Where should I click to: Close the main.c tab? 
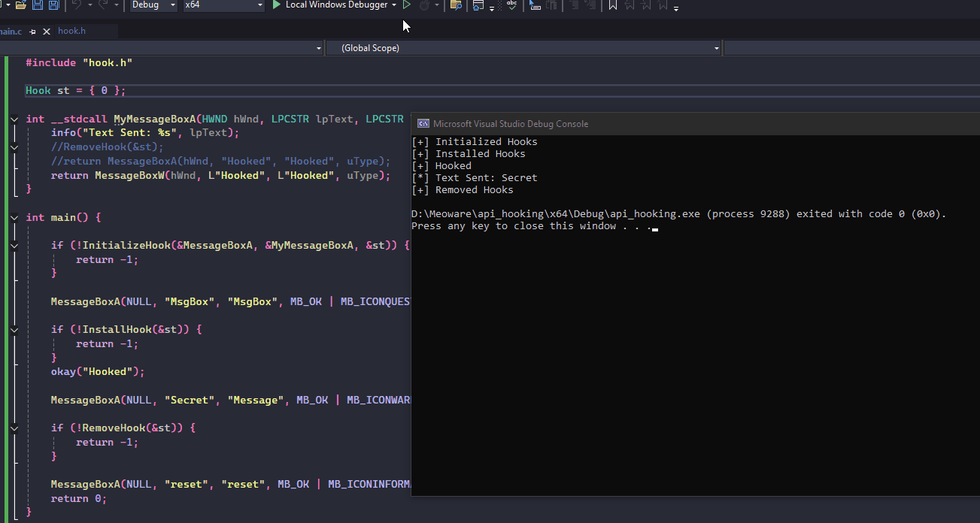point(47,32)
